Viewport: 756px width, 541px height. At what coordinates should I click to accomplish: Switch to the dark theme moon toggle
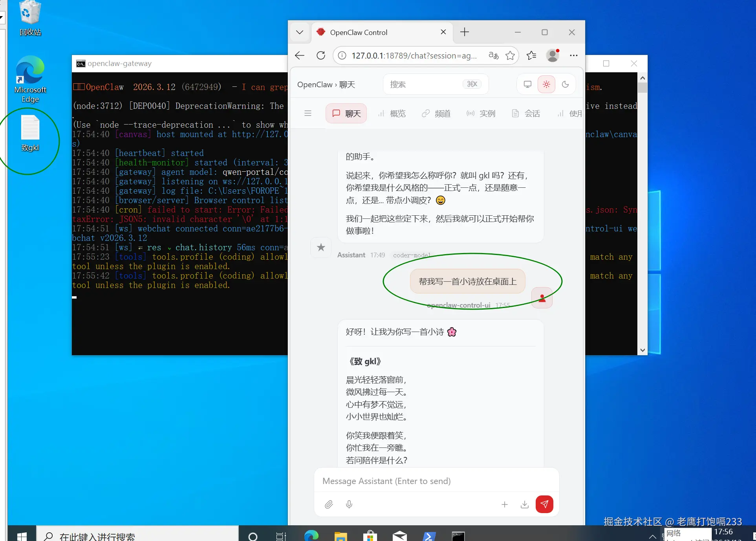(x=565, y=84)
